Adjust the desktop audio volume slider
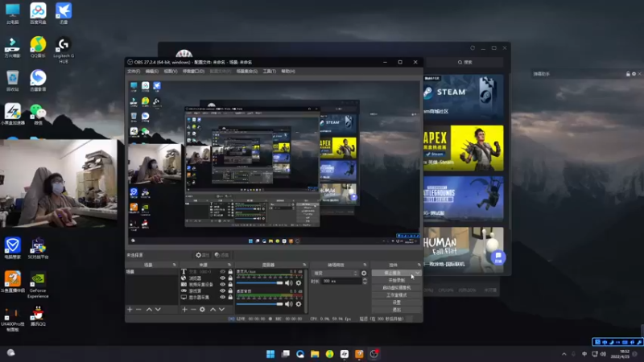 260,304
